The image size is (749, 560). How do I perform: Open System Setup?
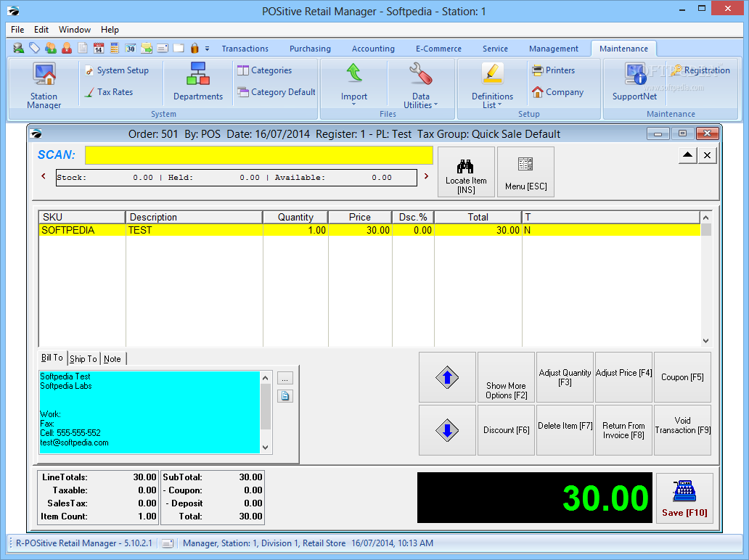coord(118,70)
